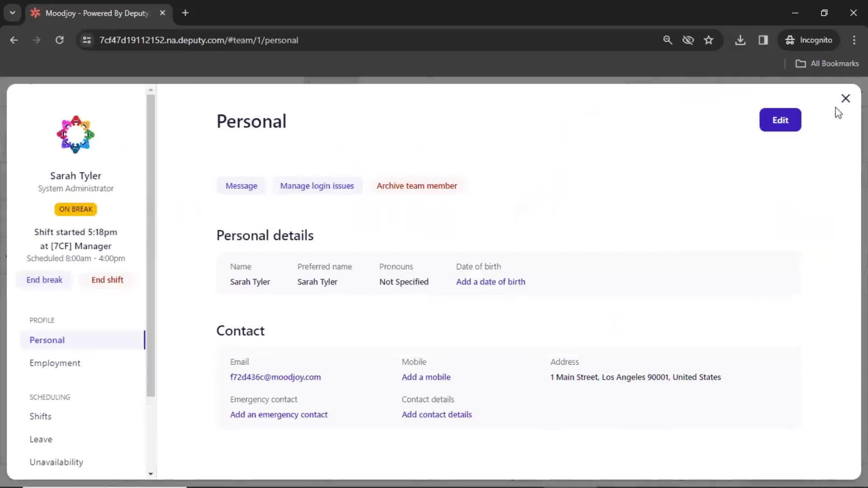Open All Bookmarks folder
The image size is (868, 488).
pos(827,63)
